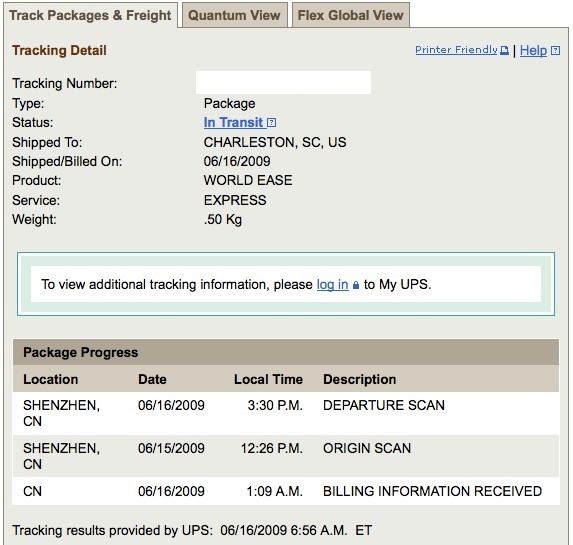This screenshot has width=573, height=545.
Task: Click the Local Time column header
Action: tap(268, 379)
